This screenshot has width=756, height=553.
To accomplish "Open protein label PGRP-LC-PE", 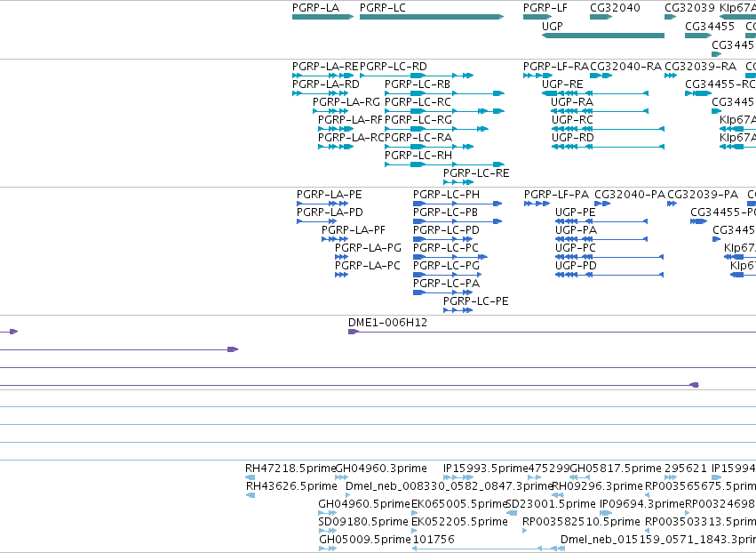I will (x=476, y=301).
